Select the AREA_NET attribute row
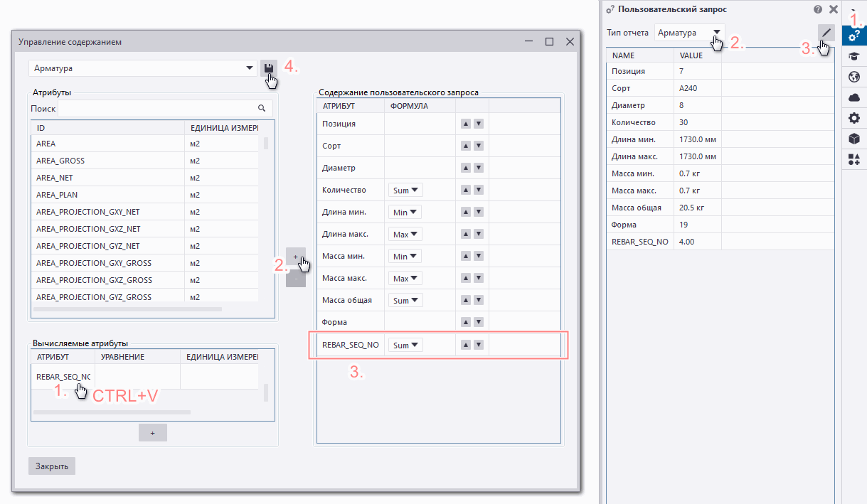 click(145, 178)
